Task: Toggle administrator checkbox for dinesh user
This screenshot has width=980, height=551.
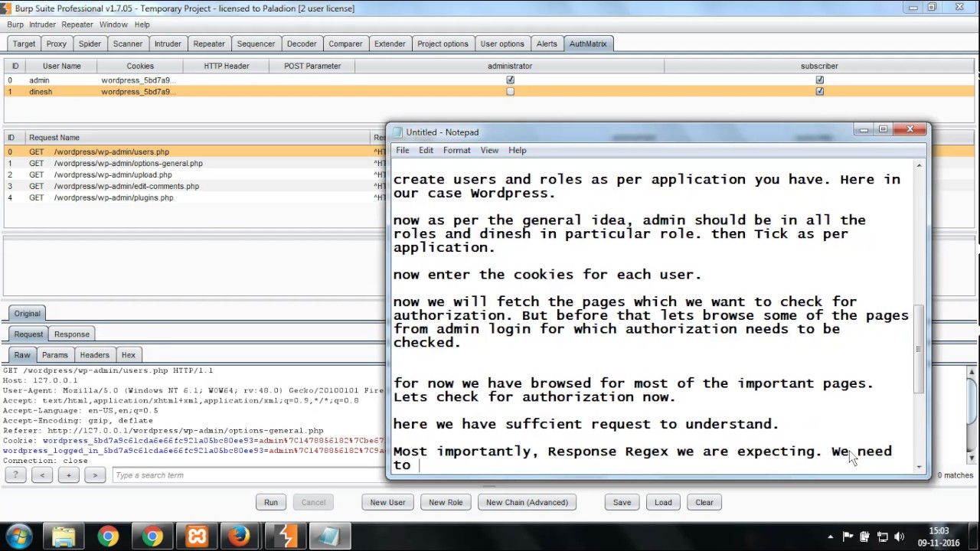Action: pyautogui.click(x=510, y=91)
